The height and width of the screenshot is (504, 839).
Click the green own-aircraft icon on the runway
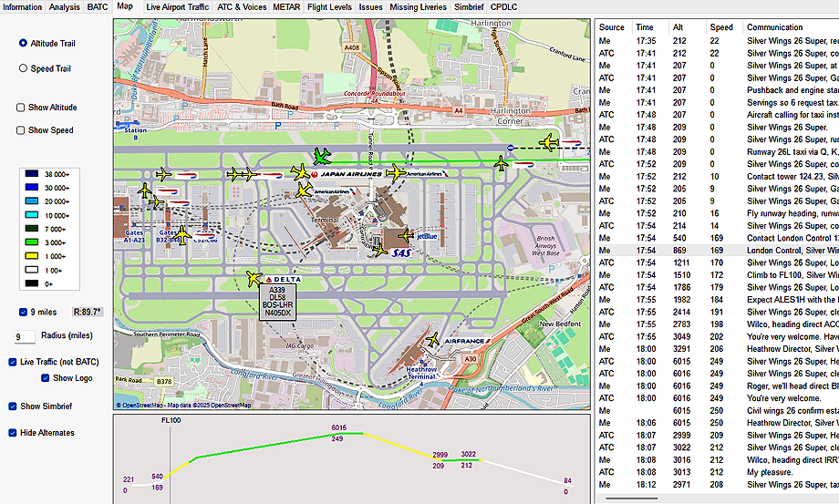pos(319,156)
